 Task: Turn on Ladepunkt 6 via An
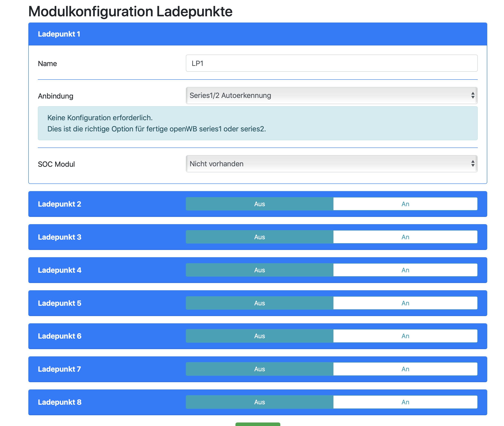pyautogui.click(x=405, y=336)
